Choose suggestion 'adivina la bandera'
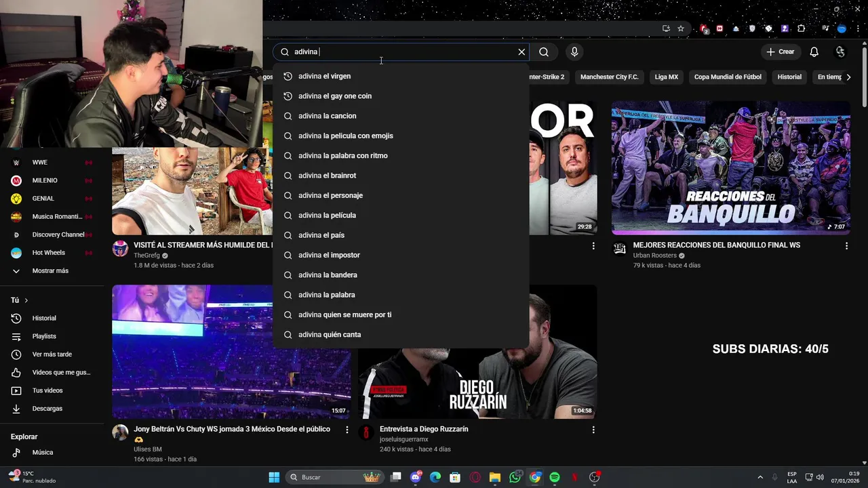 401,275
